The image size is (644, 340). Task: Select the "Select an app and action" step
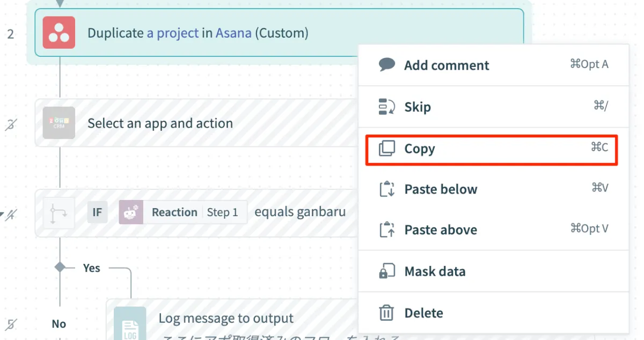160,123
